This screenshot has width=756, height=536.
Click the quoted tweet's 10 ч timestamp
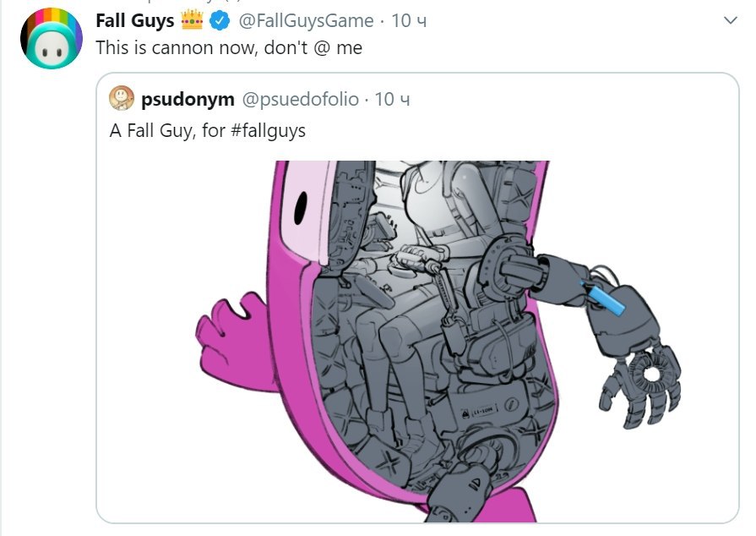pos(393,100)
